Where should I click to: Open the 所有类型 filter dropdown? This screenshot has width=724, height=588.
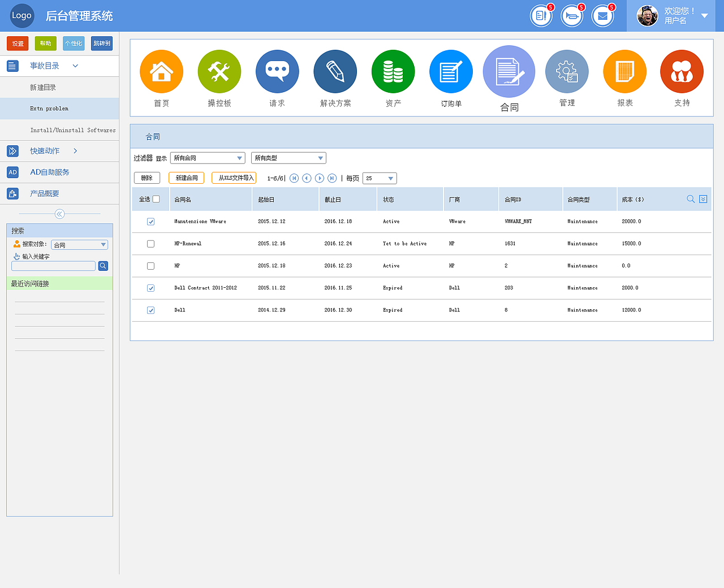coord(288,158)
